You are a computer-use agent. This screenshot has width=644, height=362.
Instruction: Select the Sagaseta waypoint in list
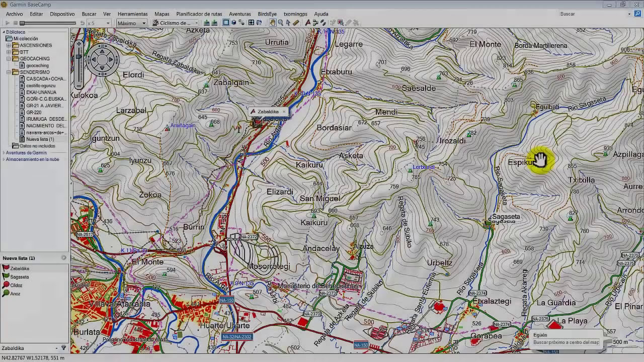click(x=34, y=277)
